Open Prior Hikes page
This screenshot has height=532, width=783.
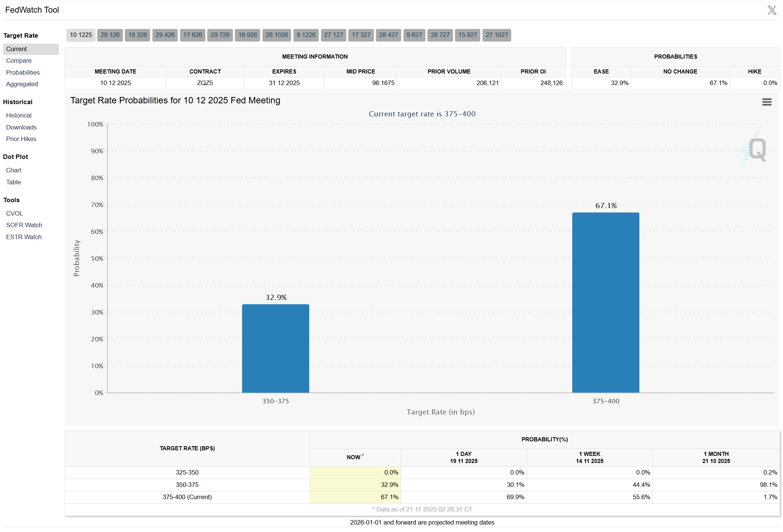[x=21, y=139]
